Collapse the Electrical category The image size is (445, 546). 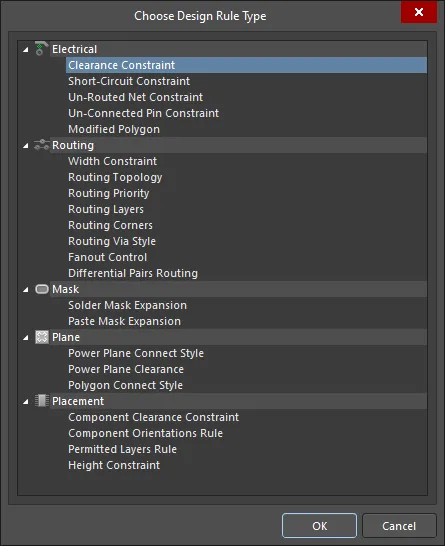pyautogui.click(x=25, y=50)
